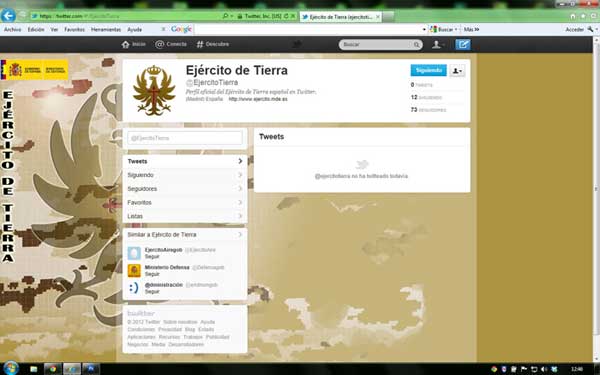This screenshot has height=375, width=600.
Task: Expand Similar a Ejército de Tierra chevron
Action: point(240,235)
